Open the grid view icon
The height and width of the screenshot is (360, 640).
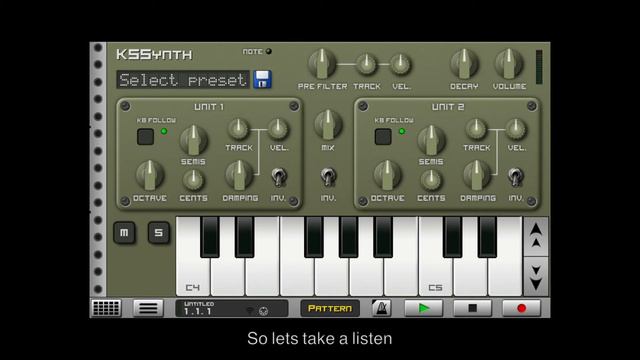pyautogui.click(x=106, y=308)
